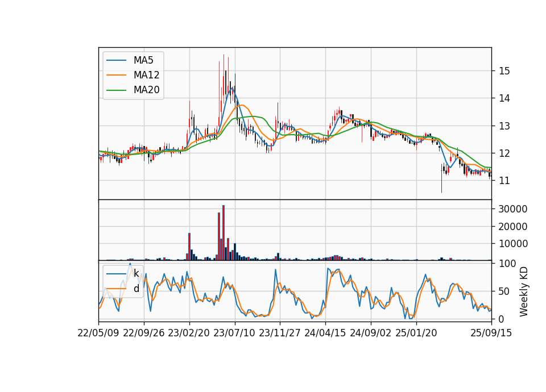Click the date label 24/09/02
The width and height of the screenshot is (546, 392).
(370, 333)
